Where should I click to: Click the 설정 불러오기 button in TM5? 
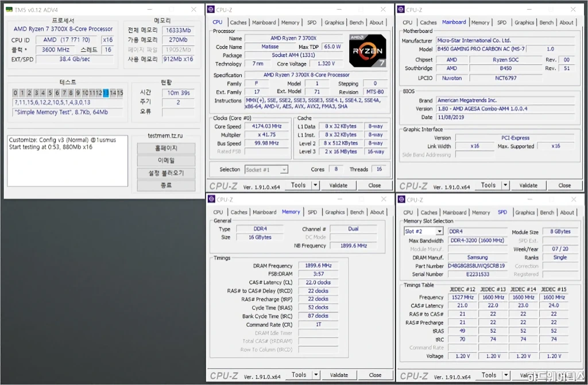coord(166,173)
